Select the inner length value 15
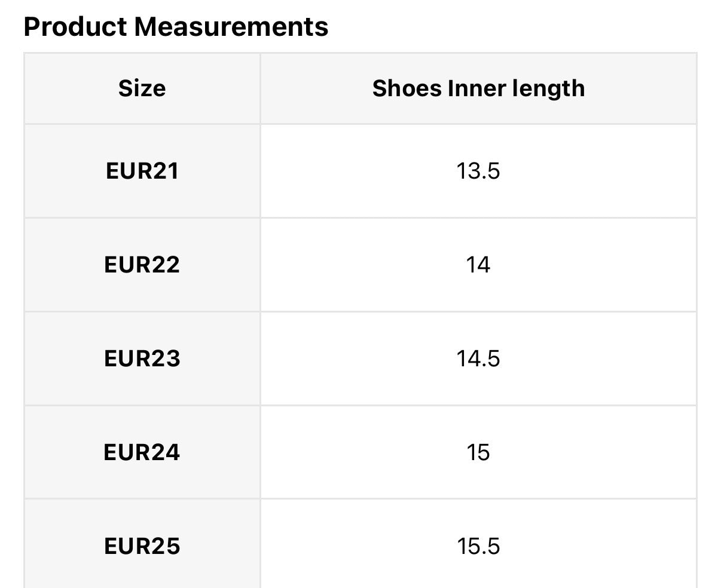 (478, 452)
